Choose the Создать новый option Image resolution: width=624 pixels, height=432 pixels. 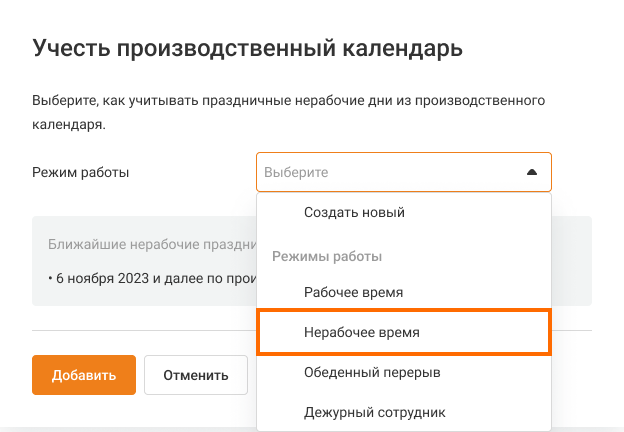pyautogui.click(x=354, y=212)
